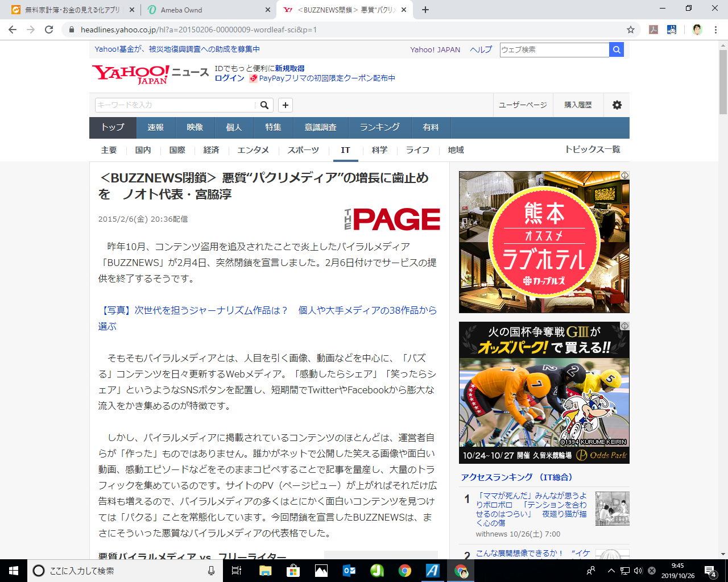Click the トピックス一覧 link

[592, 149]
